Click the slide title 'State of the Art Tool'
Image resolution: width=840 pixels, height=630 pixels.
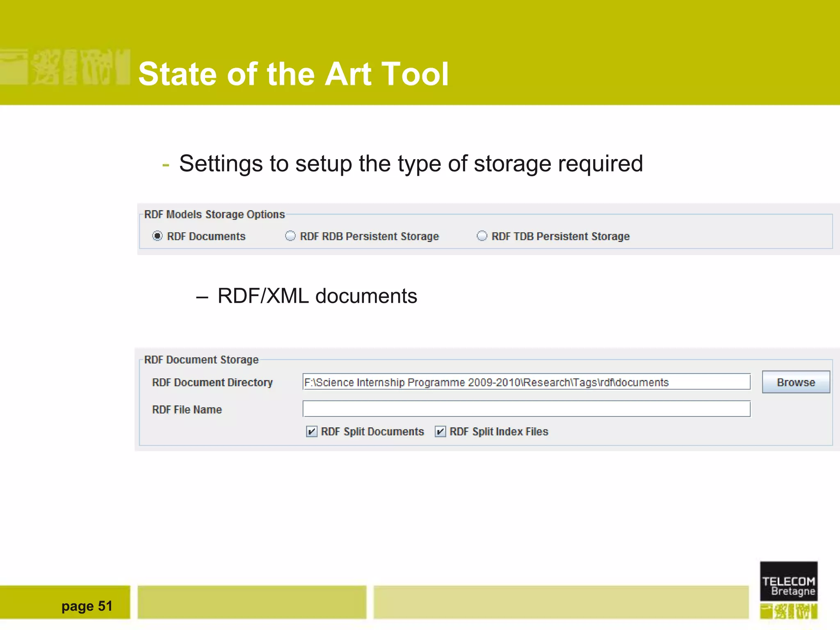293,74
